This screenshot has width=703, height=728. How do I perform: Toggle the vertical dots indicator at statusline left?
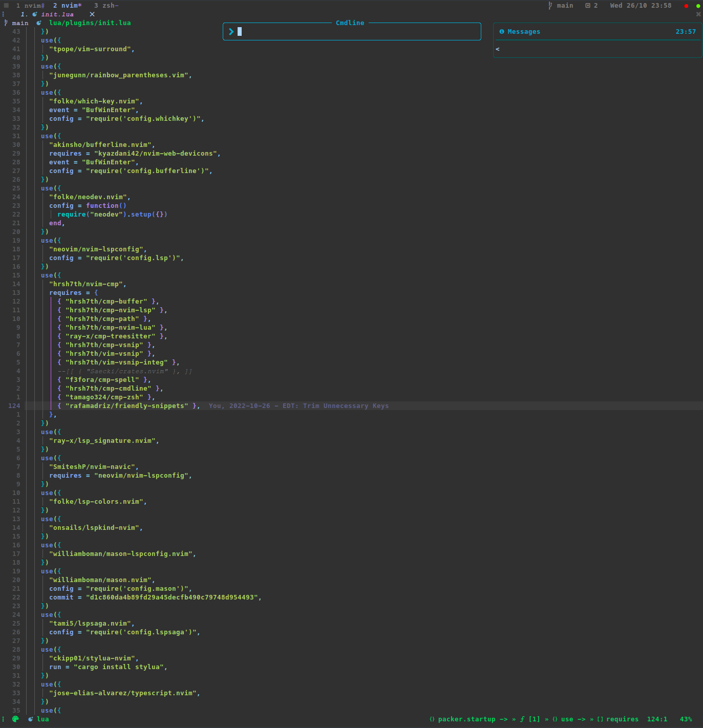(x=3, y=719)
